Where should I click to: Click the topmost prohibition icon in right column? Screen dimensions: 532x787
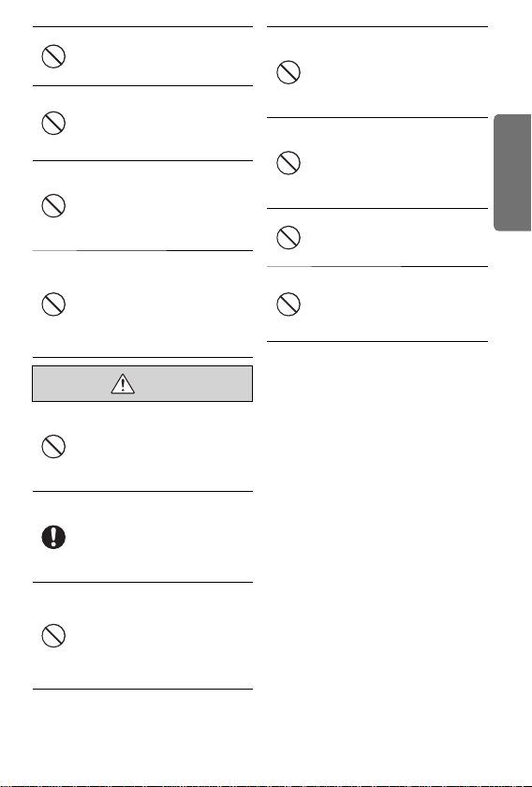288,72
